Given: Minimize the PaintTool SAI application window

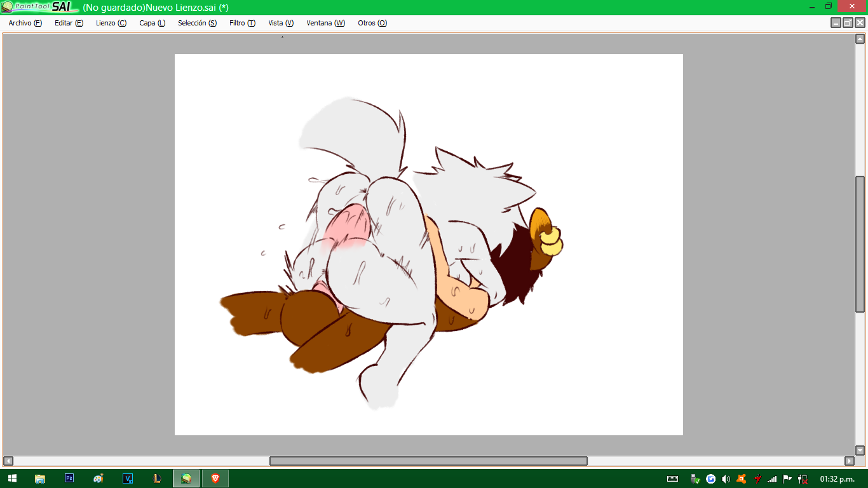Looking at the screenshot, I should click(x=812, y=6).
